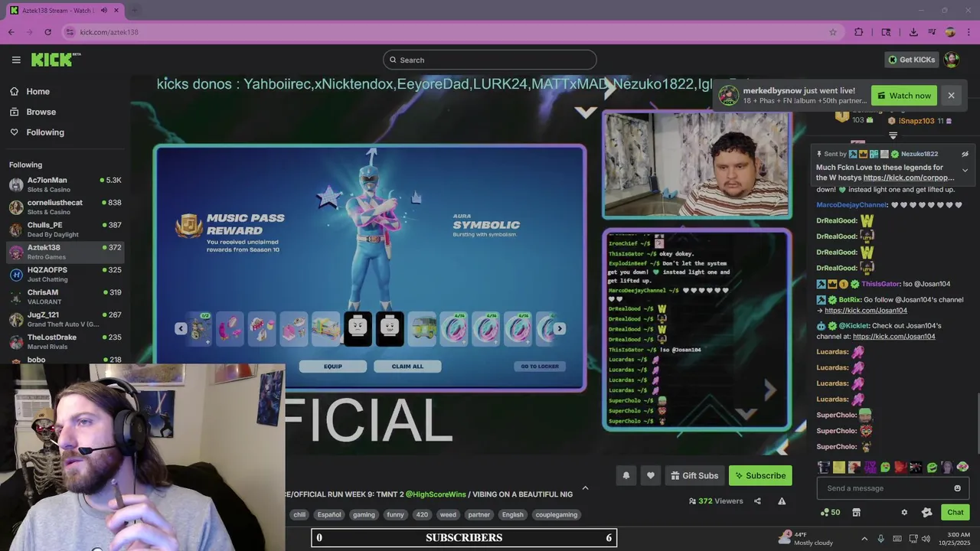Open TheLostDrake followed channel
This screenshot has width=980, height=551.
65,341
